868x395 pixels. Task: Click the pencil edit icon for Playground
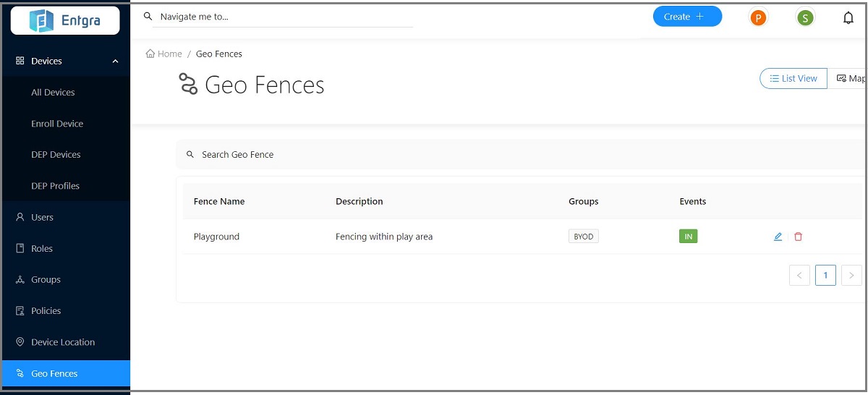(x=778, y=237)
